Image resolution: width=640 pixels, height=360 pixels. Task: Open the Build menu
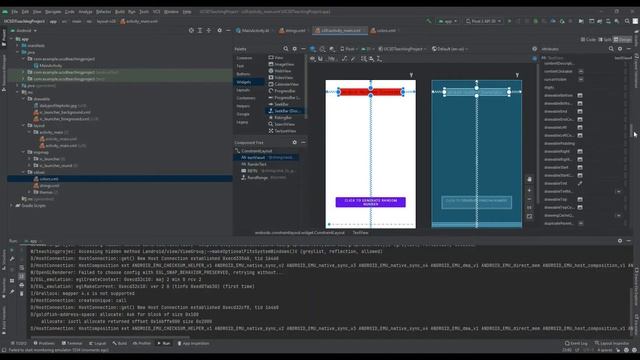pos(120,12)
